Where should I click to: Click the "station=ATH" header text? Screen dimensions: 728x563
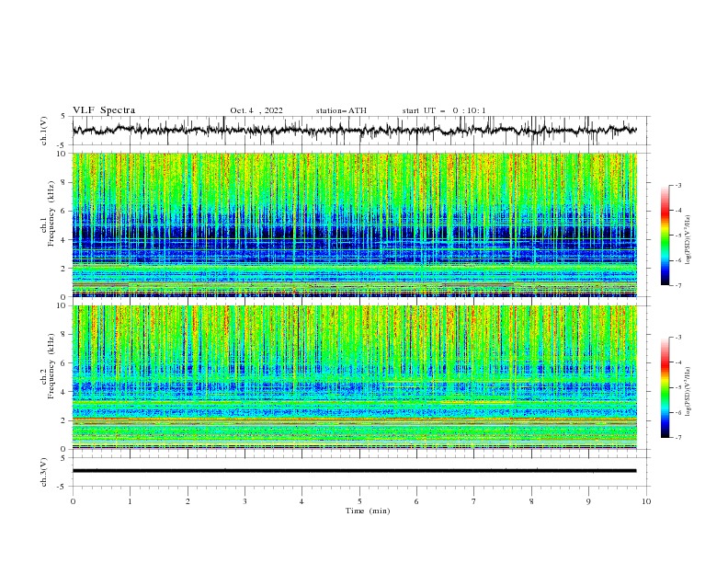(x=341, y=110)
